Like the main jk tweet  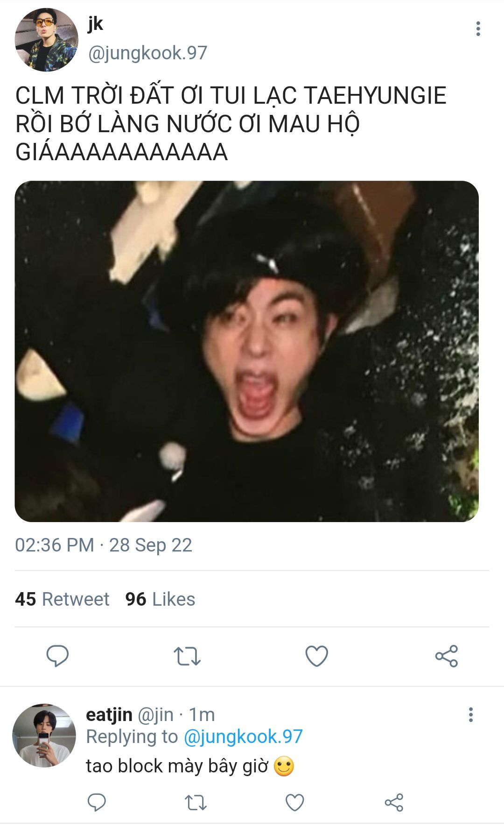pos(316,656)
